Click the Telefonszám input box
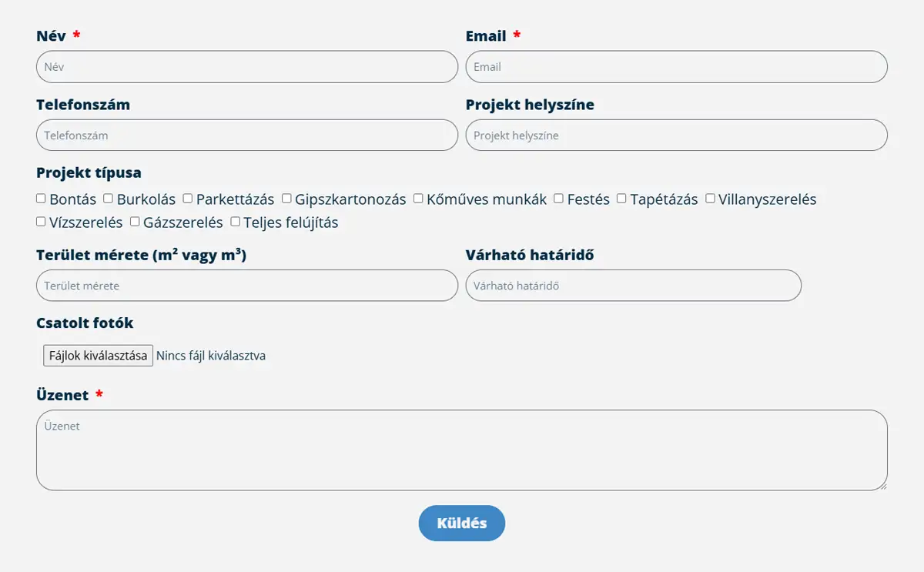 point(246,135)
